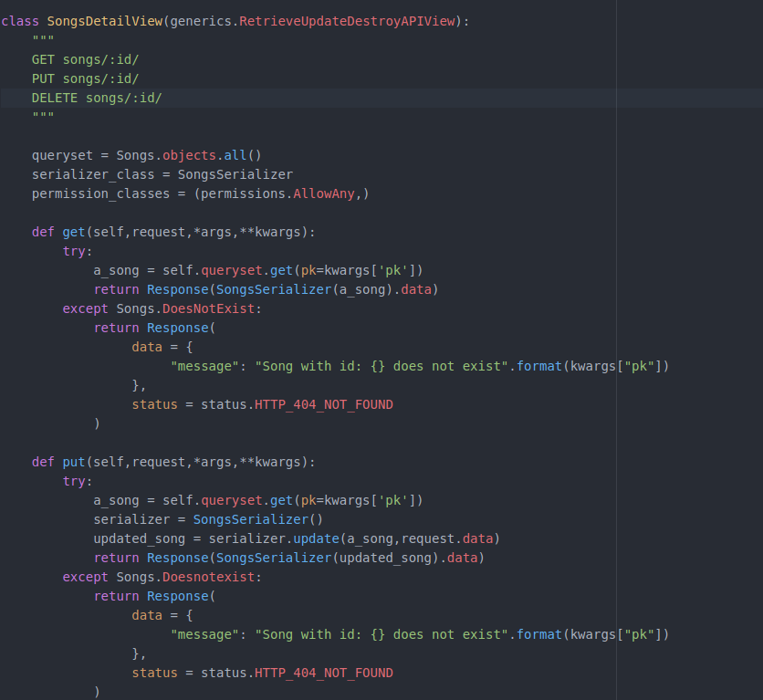
Task: Click the format(kwargs["pk"]) call in put
Action: tap(593, 634)
